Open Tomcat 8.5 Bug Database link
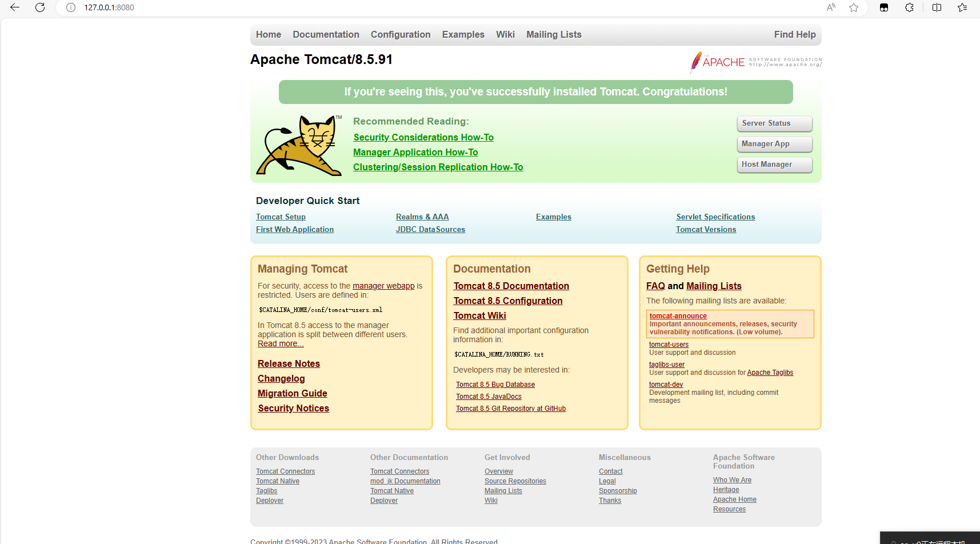Image resolution: width=980 pixels, height=544 pixels. (x=495, y=385)
